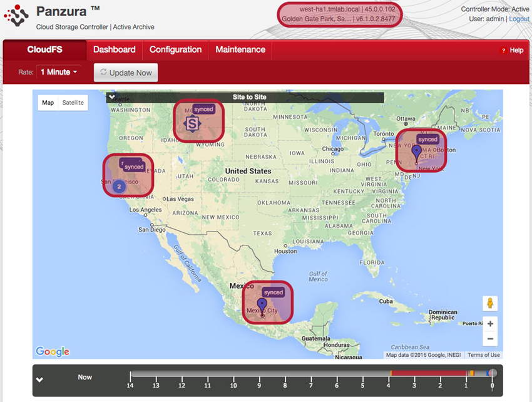Click the Las Vegas city label
The image size is (532, 402).
(x=180, y=199)
